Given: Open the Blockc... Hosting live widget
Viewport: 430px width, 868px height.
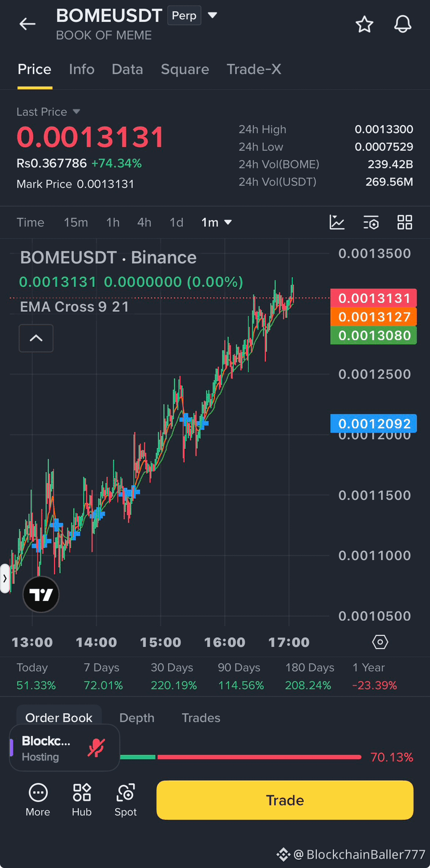Looking at the screenshot, I should click(x=64, y=747).
